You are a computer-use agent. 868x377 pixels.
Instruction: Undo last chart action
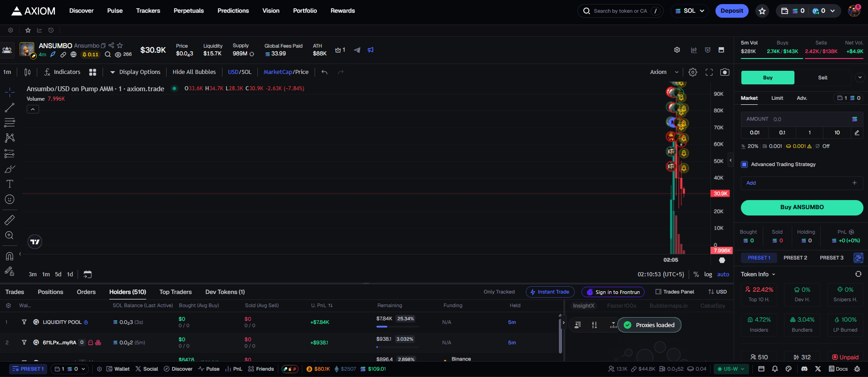324,72
